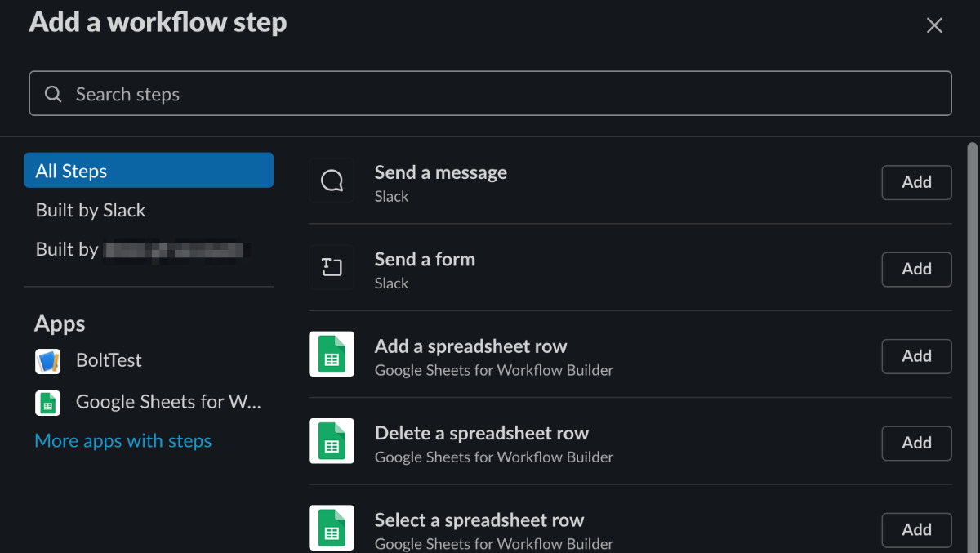Click the Delete a spreadsheet row Sheets icon
The width and height of the screenshot is (980, 553).
click(332, 441)
